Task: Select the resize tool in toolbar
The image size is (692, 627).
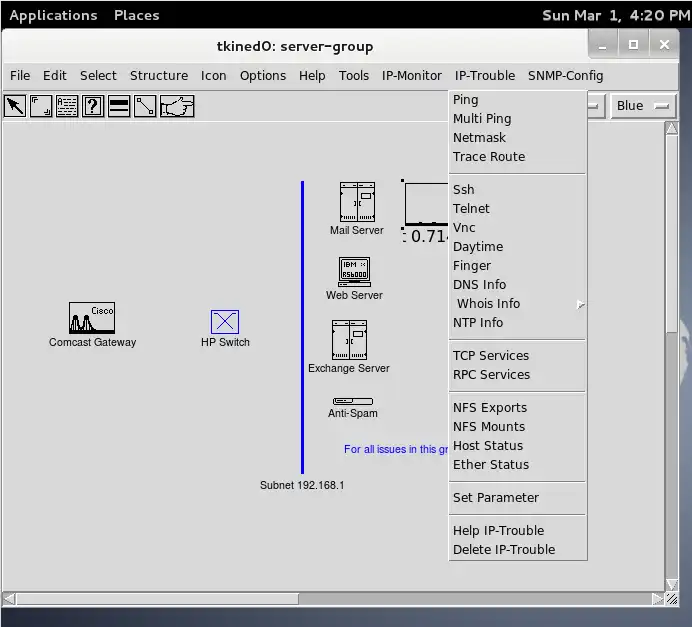Action: click(x=41, y=106)
